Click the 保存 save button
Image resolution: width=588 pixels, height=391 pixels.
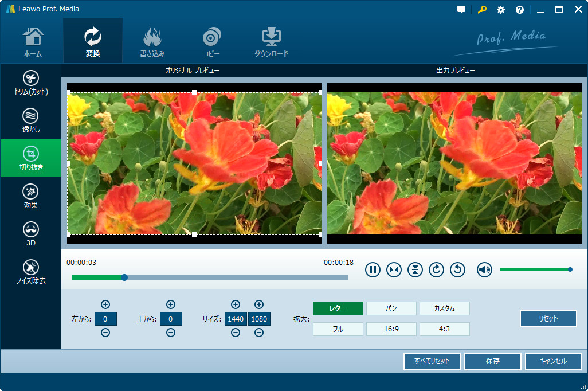coord(493,361)
